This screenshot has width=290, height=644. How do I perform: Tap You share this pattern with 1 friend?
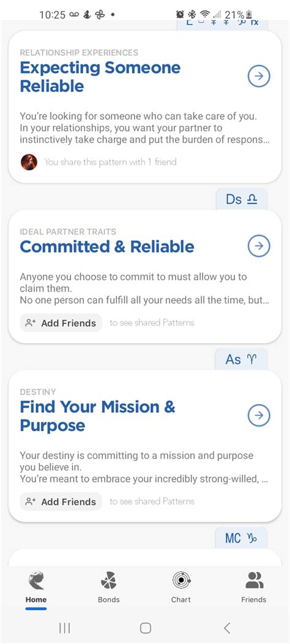[x=110, y=162]
